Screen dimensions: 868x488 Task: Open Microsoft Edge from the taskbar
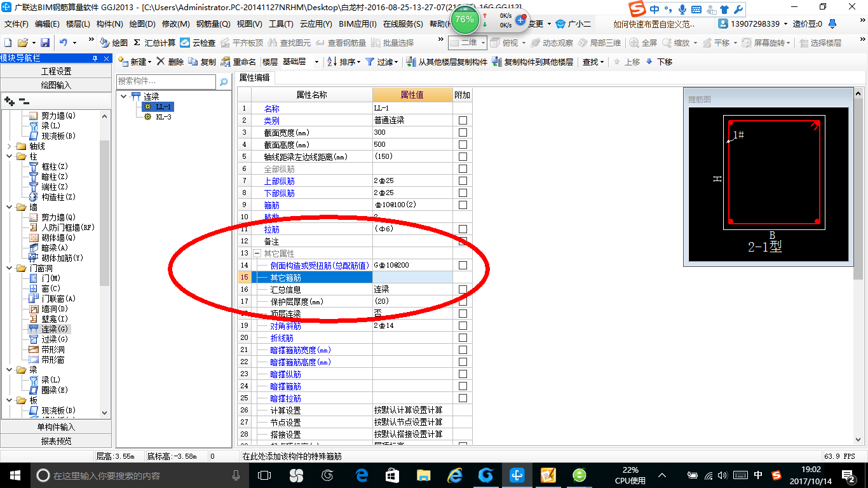click(362, 475)
